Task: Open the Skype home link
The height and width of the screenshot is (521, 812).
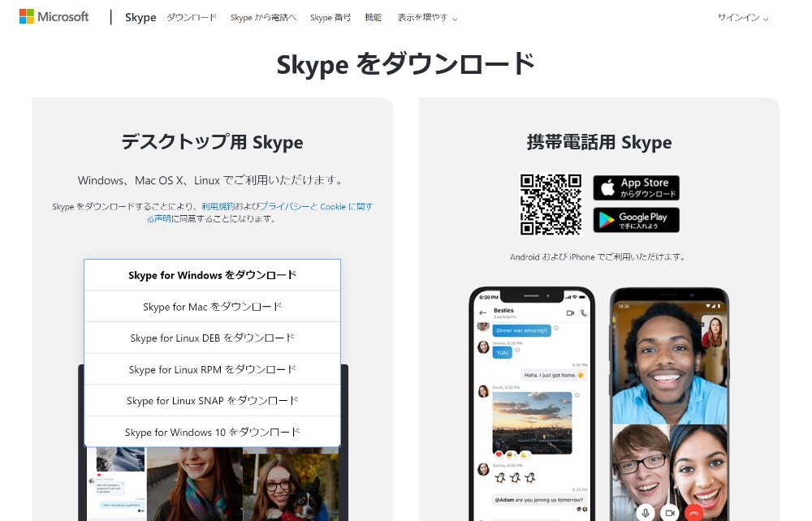Action: (x=140, y=17)
